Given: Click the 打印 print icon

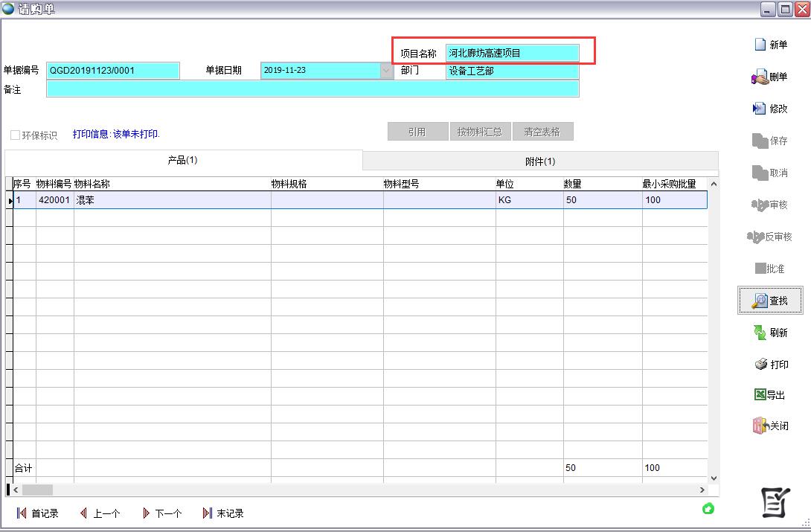Looking at the screenshot, I should pyautogui.click(x=760, y=365).
